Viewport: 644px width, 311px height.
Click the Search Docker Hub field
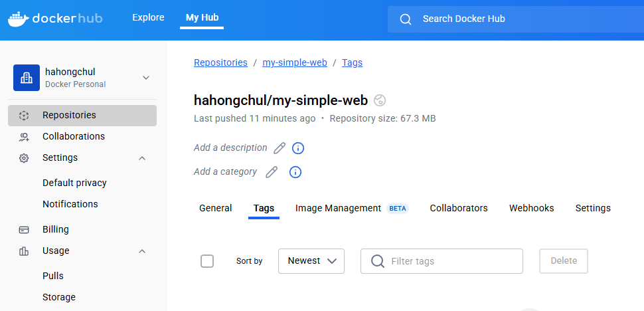(x=516, y=19)
